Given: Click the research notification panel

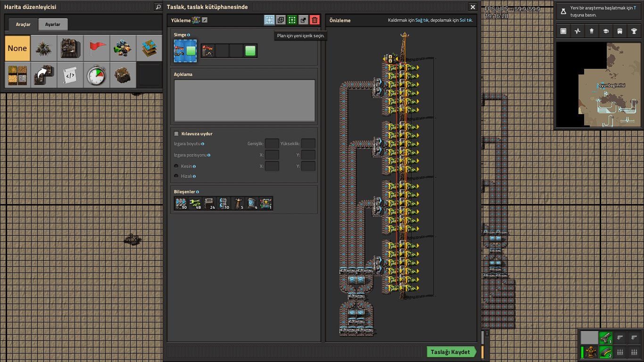Looking at the screenshot, I should (599, 12).
